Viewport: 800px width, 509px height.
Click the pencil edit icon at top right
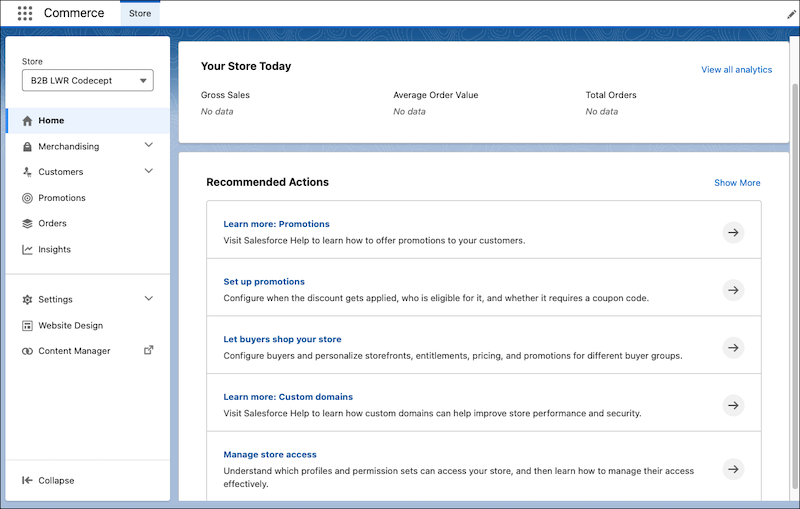791,15
